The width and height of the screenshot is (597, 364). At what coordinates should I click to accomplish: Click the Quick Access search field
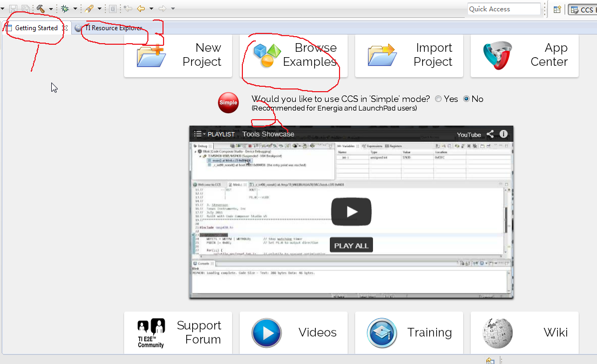504,9
